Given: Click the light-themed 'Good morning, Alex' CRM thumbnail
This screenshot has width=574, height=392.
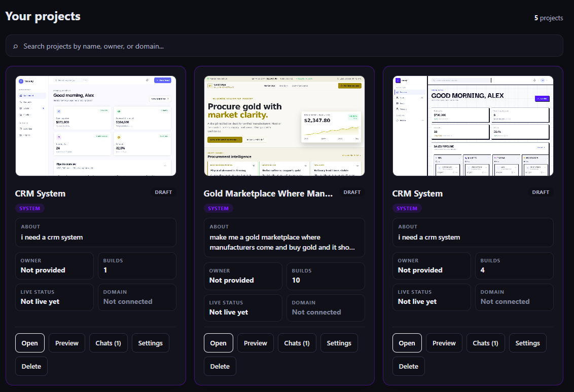Looking at the screenshot, I should click(x=96, y=126).
